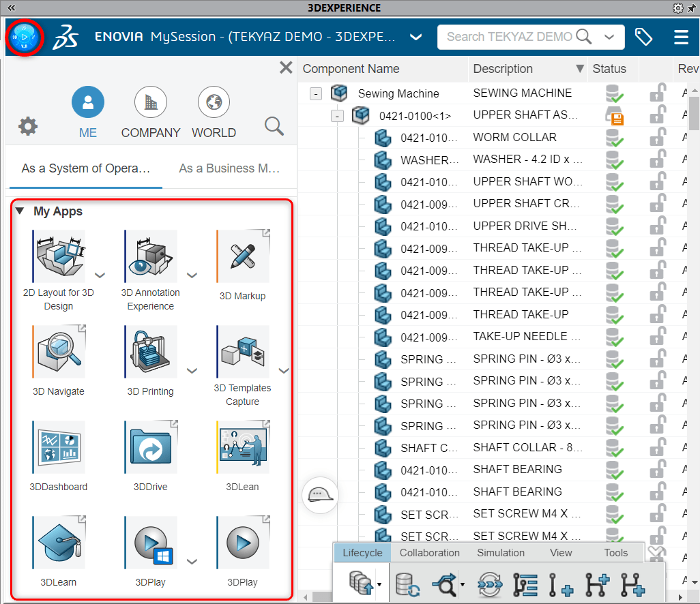Expand options for 2D Layout for 3D Design

point(100,275)
